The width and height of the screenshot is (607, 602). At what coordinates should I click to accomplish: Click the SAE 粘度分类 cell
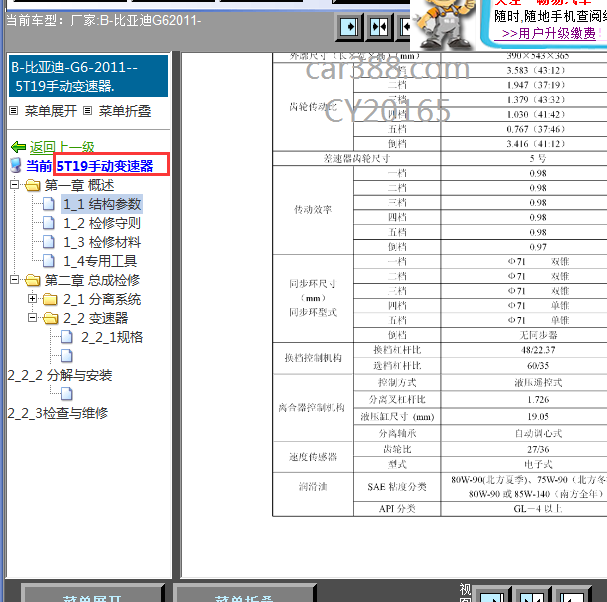click(397, 487)
